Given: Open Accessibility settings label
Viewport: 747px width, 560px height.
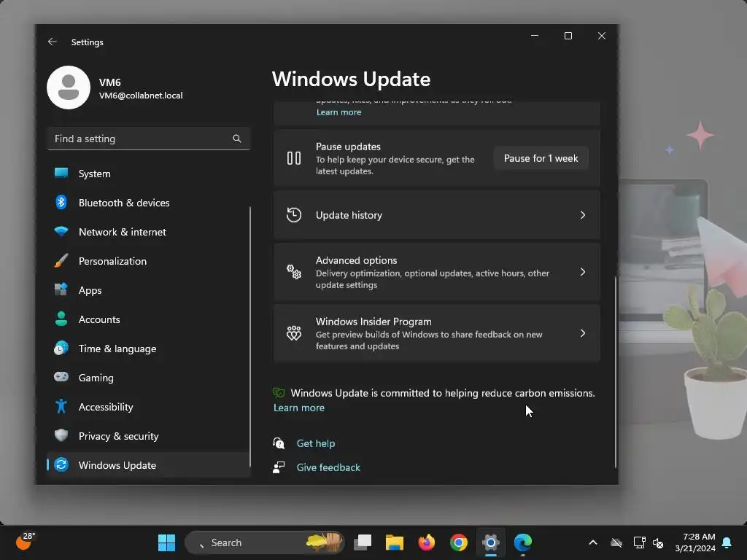Looking at the screenshot, I should 106,407.
